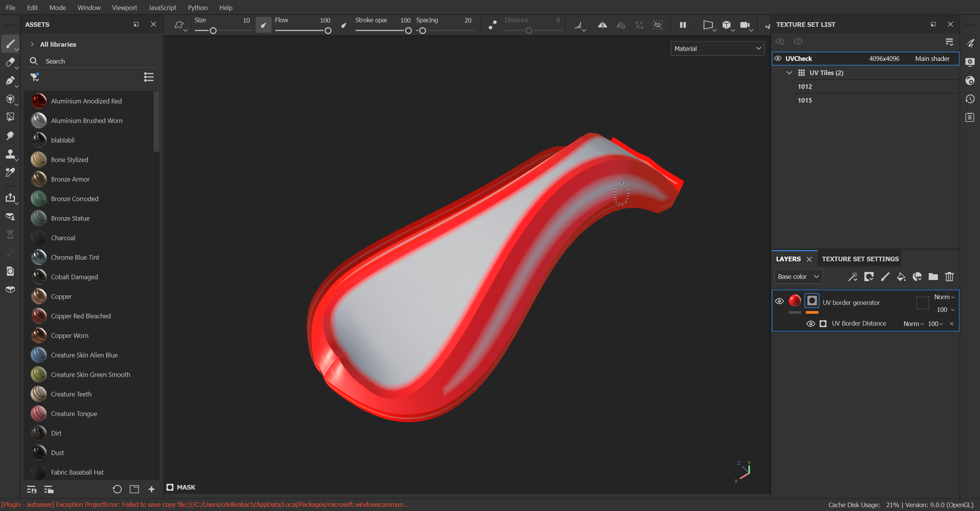Click the Add fill layer paint bucket icon
The height and width of the screenshot is (511, 980).
(901, 277)
